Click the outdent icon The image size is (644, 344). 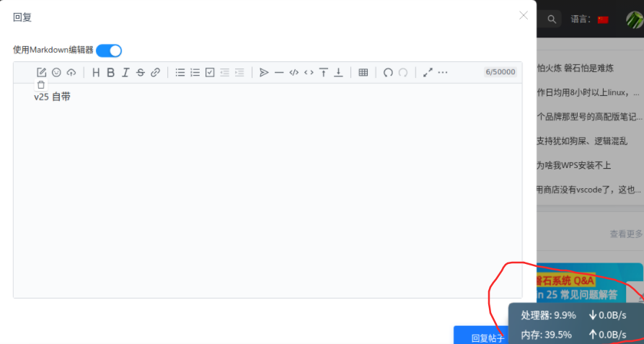point(225,73)
